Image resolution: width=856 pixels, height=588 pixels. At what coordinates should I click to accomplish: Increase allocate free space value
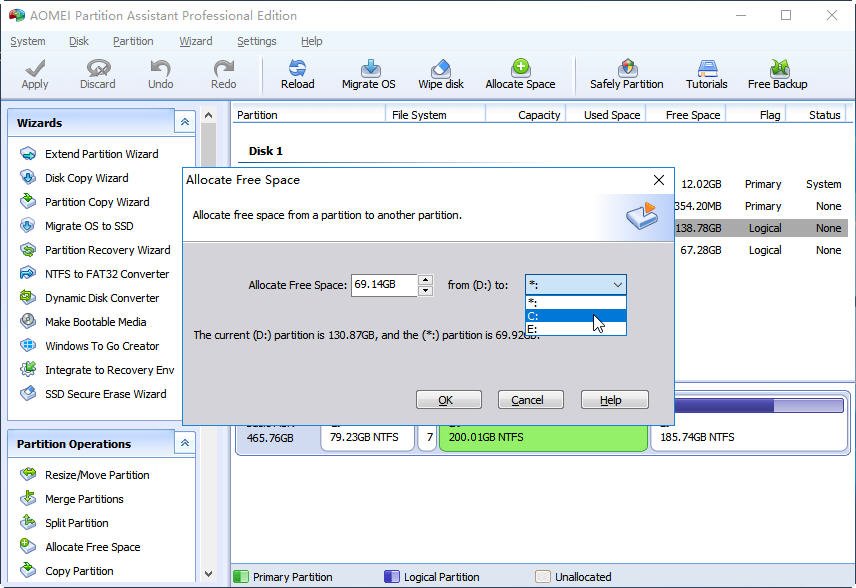[x=425, y=280]
